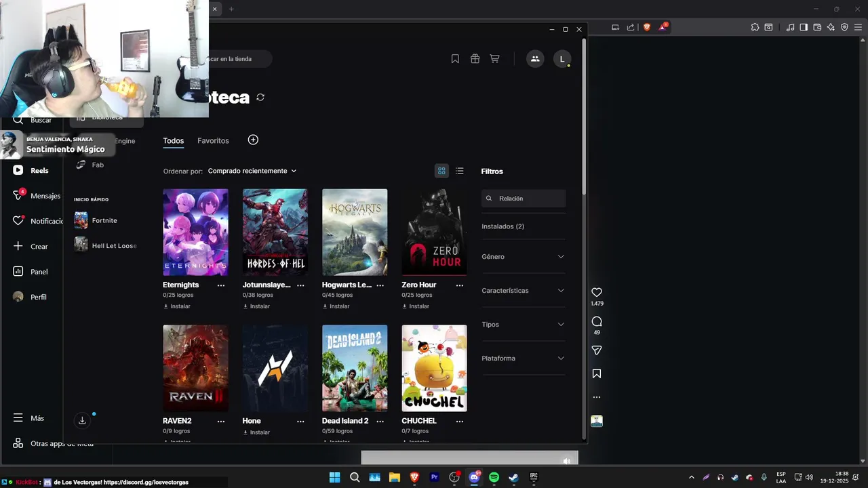Open Brave Shields lion icon in address bar
The image size is (868, 488).
[647, 27]
